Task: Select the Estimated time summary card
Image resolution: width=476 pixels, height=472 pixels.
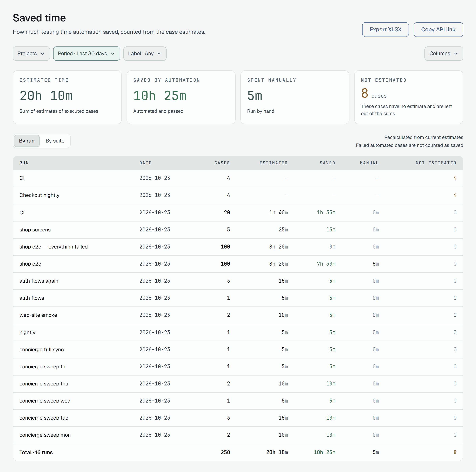Action: [67, 97]
